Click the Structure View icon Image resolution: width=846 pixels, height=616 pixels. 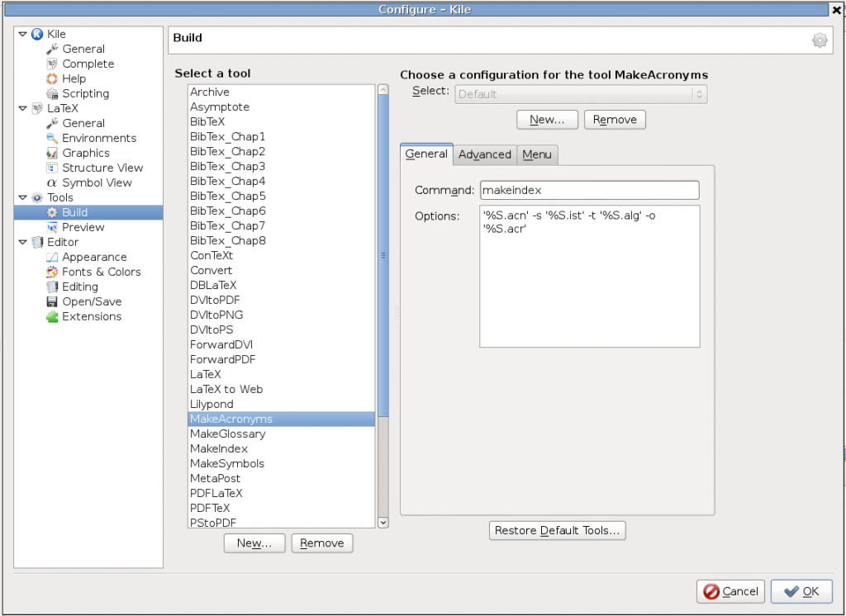pos(52,168)
